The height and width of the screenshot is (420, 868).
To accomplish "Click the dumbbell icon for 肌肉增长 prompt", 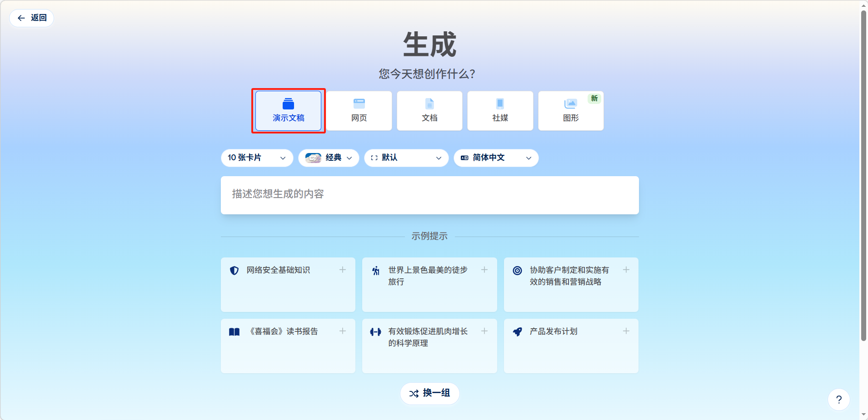I will click(x=375, y=332).
